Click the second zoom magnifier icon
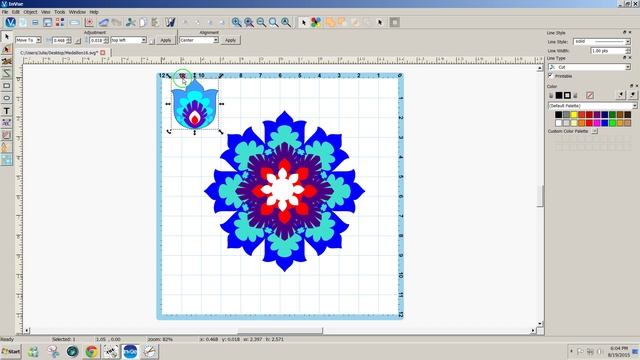This screenshot has height=360, width=640. [249, 22]
